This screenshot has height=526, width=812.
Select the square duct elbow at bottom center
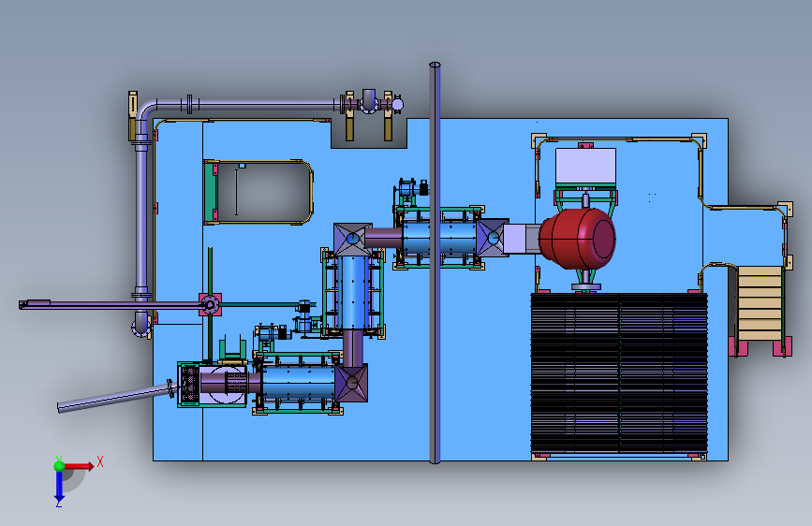(x=351, y=383)
